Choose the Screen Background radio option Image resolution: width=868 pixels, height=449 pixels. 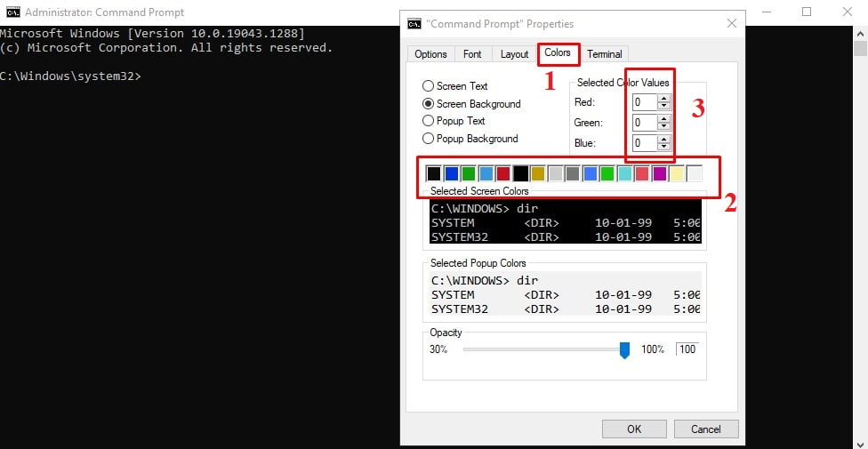point(471,103)
